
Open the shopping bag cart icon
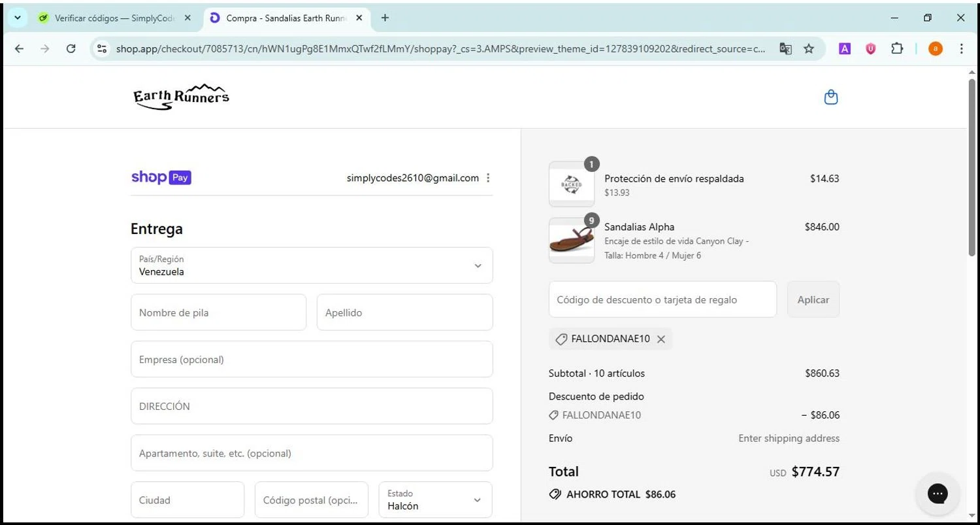pyautogui.click(x=831, y=97)
